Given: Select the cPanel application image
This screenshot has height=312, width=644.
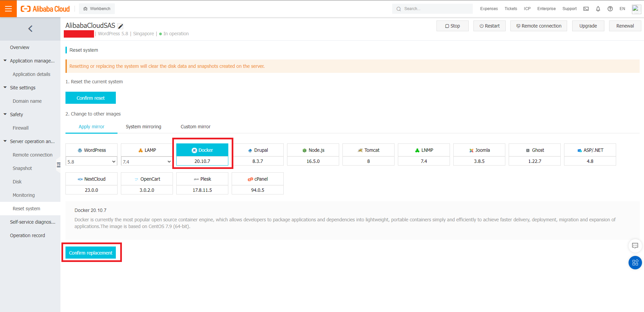Looking at the screenshot, I should tap(258, 183).
